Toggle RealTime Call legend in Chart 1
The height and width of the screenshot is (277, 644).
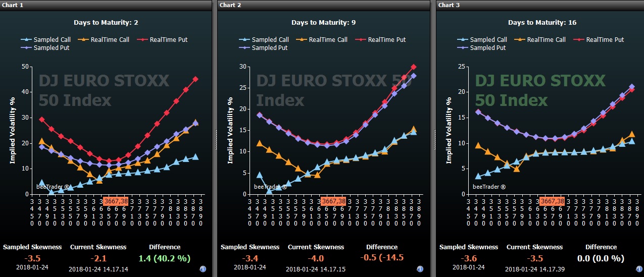pos(106,39)
